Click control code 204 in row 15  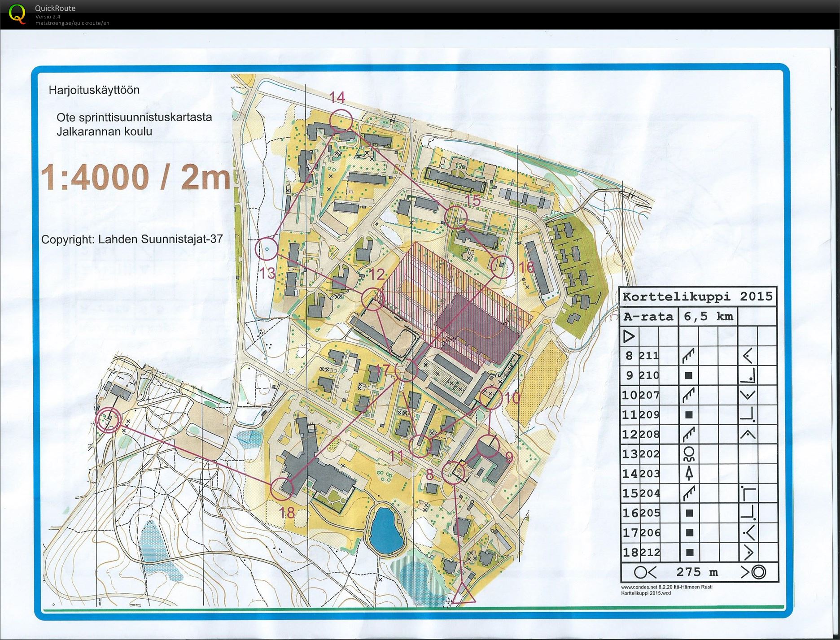649,493
